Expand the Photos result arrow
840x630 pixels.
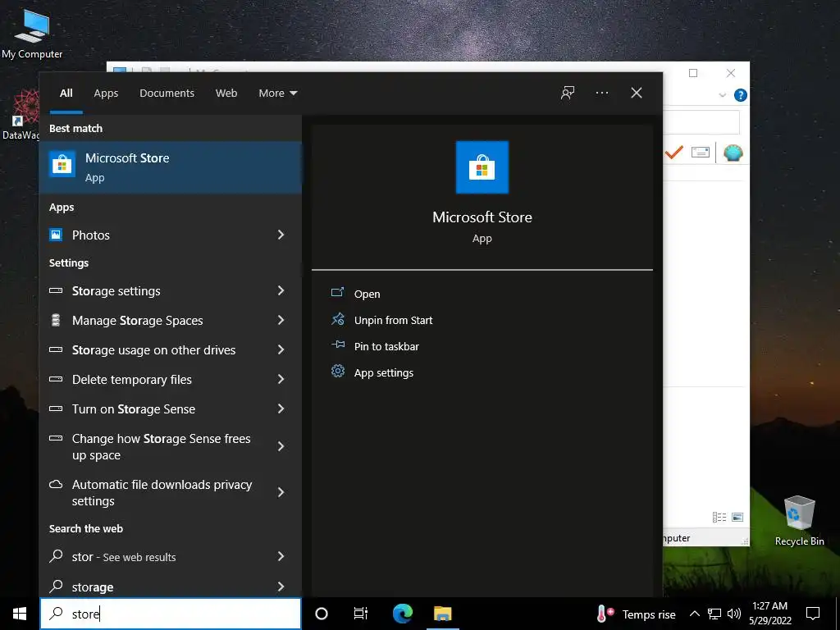(281, 235)
